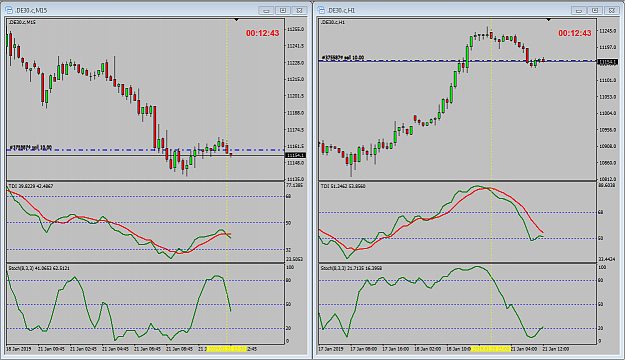Click the red 00:12:43 timer on the M15 chart
The height and width of the screenshot is (360, 625).
tap(263, 33)
